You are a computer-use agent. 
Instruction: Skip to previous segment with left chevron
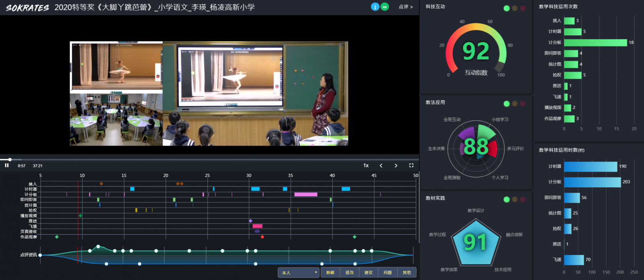point(381,165)
